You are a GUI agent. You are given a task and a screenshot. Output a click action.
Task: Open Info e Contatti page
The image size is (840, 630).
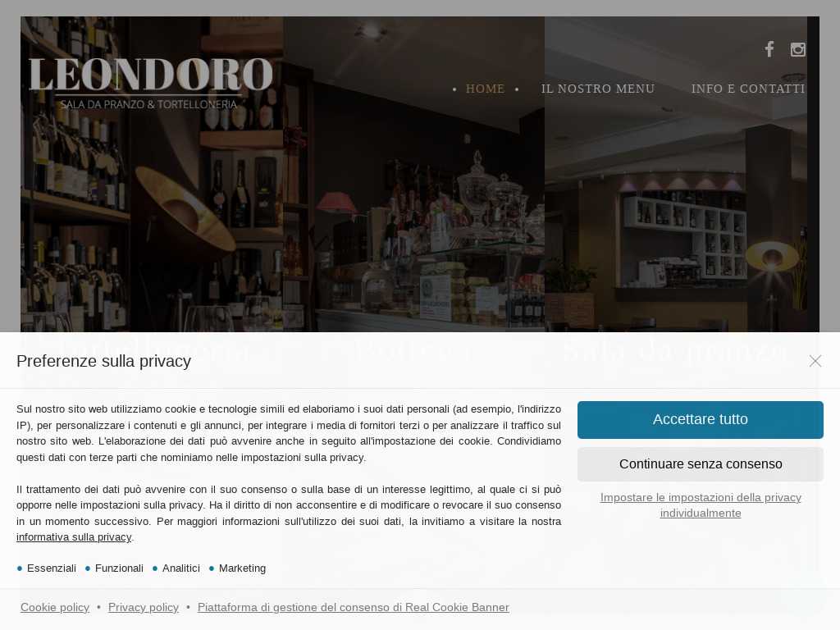pyautogui.click(x=748, y=89)
